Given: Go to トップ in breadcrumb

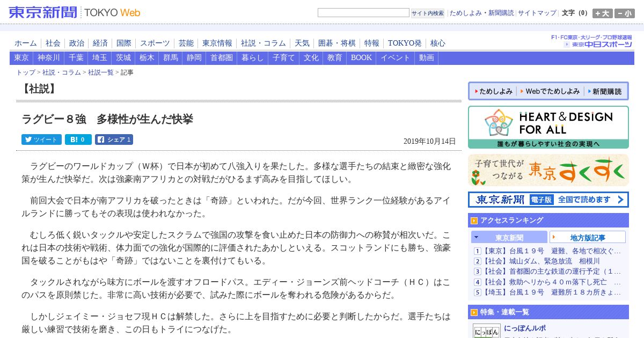Looking at the screenshot, I should [x=26, y=72].
